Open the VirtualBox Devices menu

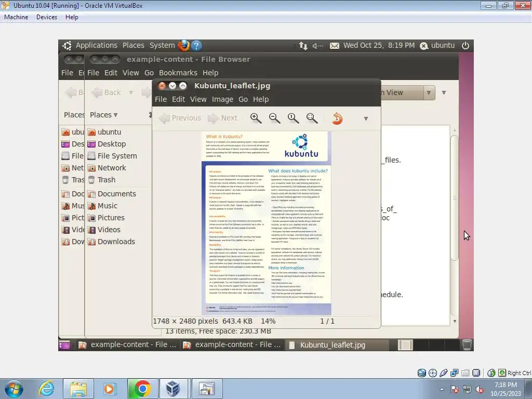coord(47,17)
